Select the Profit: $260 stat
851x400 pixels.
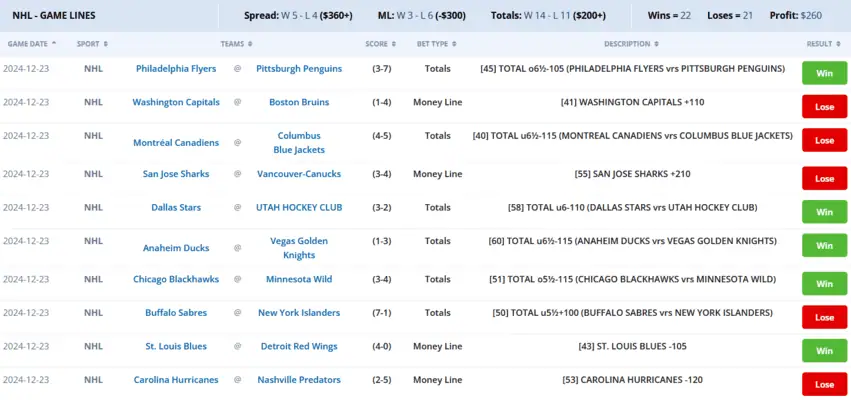pyautogui.click(x=796, y=16)
